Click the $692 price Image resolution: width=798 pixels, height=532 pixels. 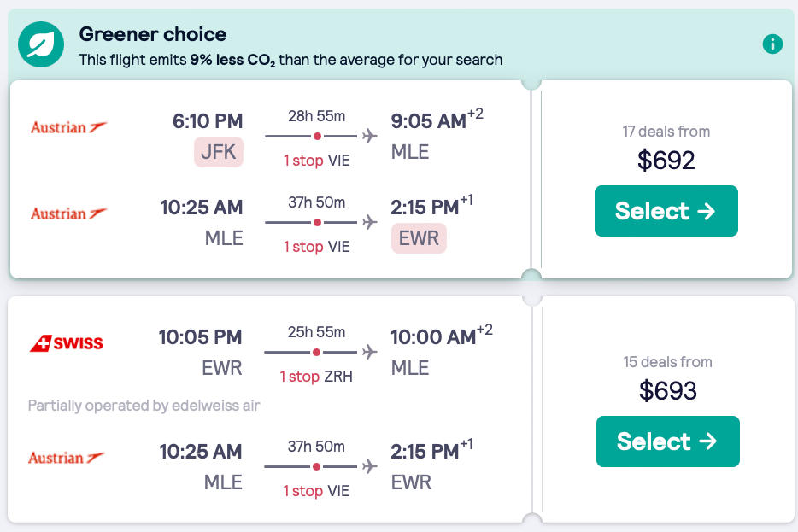[x=666, y=160]
